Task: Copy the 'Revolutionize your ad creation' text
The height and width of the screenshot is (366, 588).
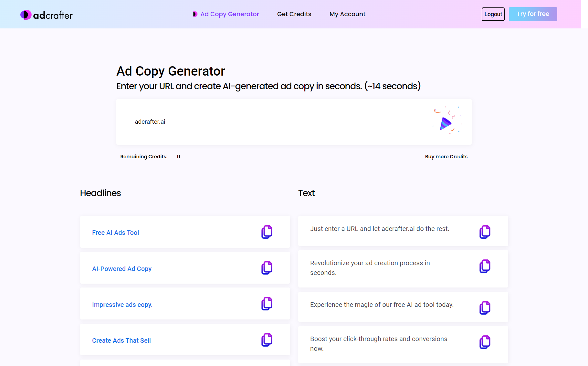Action: [485, 266]
